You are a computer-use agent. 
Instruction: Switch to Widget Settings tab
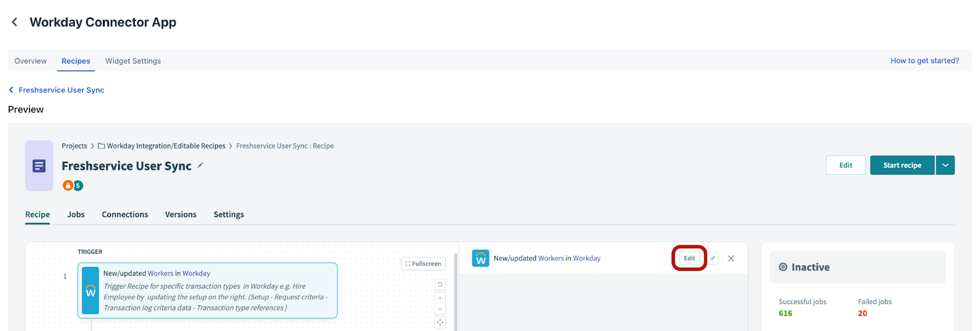click(133, 61)
